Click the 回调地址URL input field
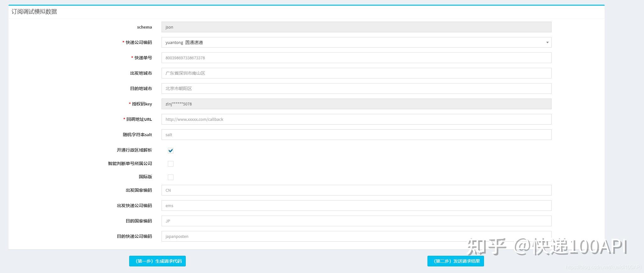Viewport: 644px width, 273px height. [x=356, y=119]
